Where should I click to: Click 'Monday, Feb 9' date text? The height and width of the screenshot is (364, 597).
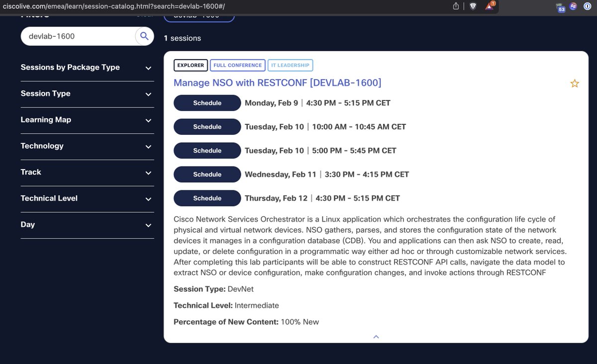pos(271,103)
